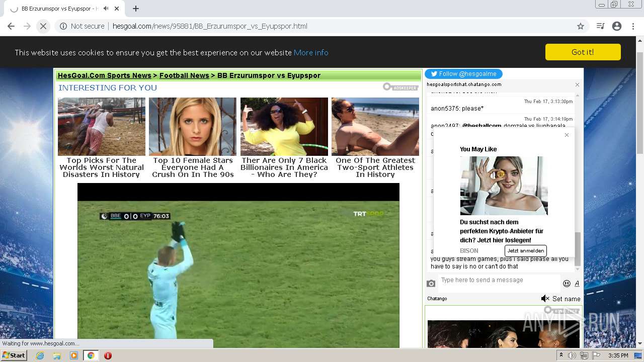Image resolution: width=644 pixels, height=362 pixels.
Task: Click Ther Are Only 7 Black Billionaires headline
Action: click(x=284, y=167)
